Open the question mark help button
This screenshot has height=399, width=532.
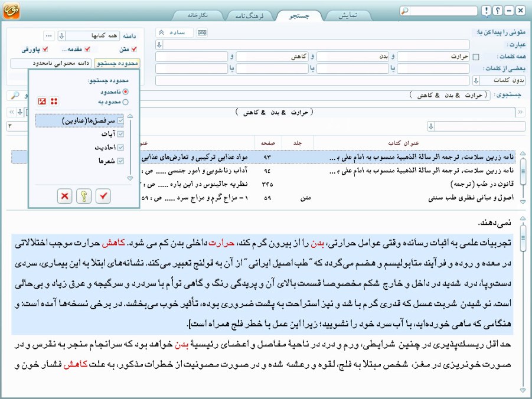pos(498,11)
